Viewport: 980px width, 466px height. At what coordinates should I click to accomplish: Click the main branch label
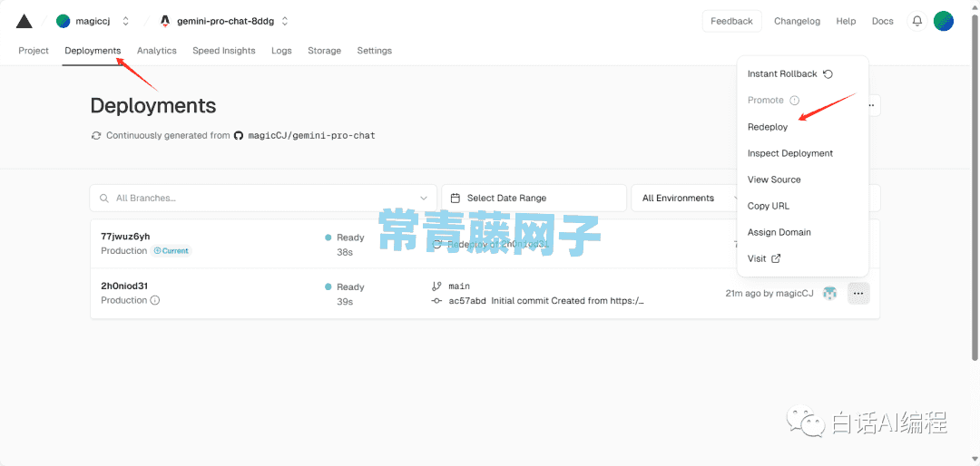[x=459, y=286]
